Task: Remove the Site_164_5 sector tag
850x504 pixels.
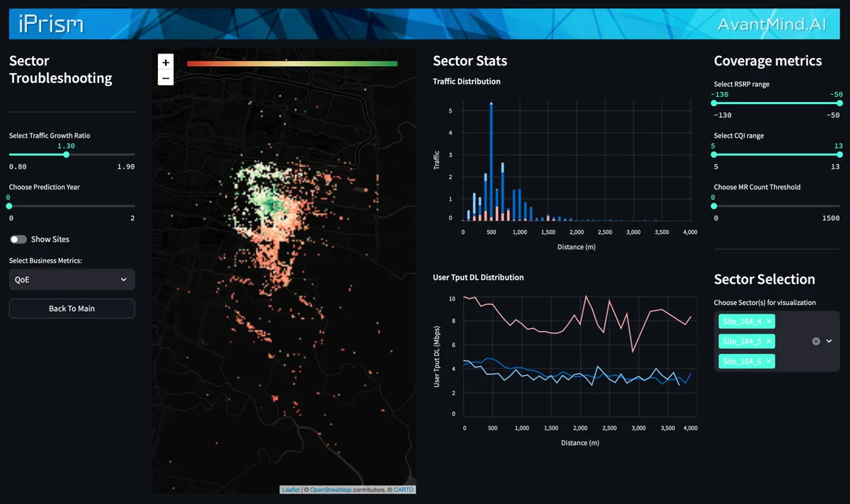Action: [769, 340]
